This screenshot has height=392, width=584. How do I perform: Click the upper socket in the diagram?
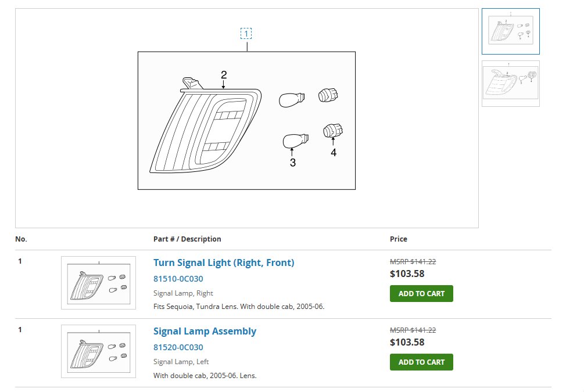328,95
